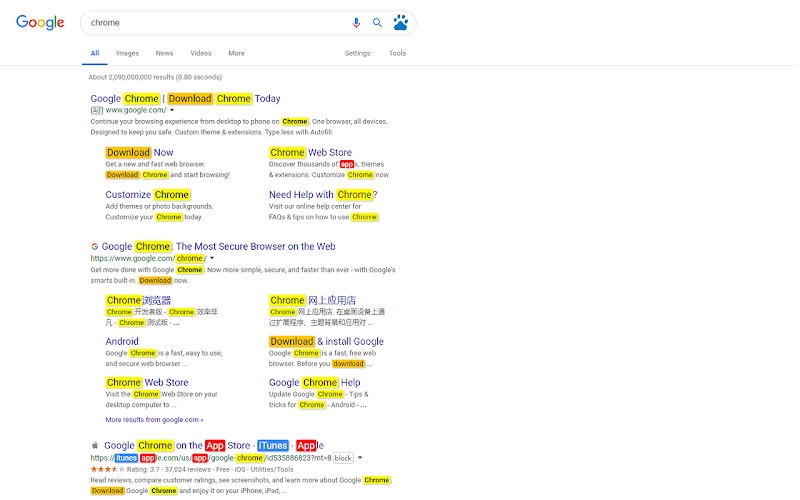800x500 pixels.
Task: Click the https://www.google.com/chrome/ URL text
Action: pyautogui.click(x=148, y=259)
